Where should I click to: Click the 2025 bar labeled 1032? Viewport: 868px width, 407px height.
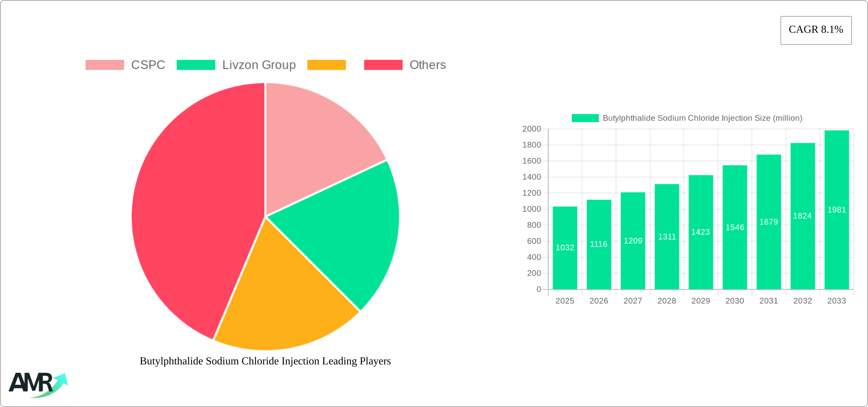[x=565, y=248]
